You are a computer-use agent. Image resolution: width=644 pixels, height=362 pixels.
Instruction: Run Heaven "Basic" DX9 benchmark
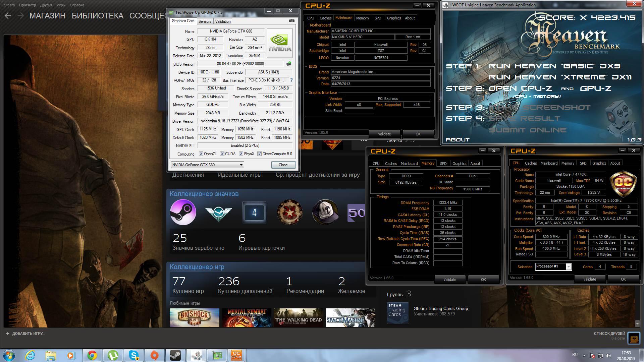click(x=554, y=66)
